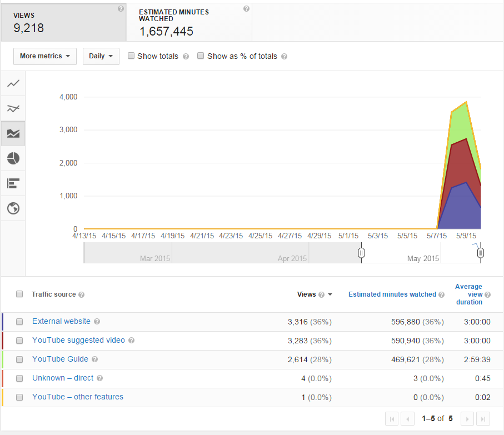Go to first page of results
The image size is (504, 435).
coord(392,419)
